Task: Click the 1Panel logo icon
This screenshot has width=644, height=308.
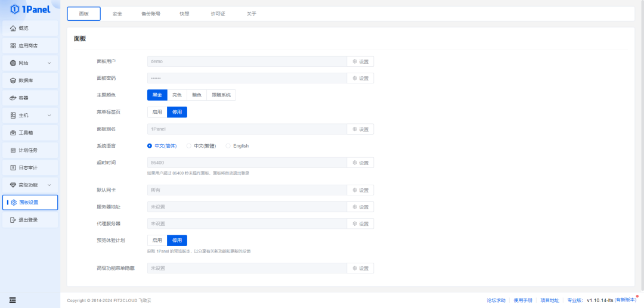Action: [x=15, y=9]
